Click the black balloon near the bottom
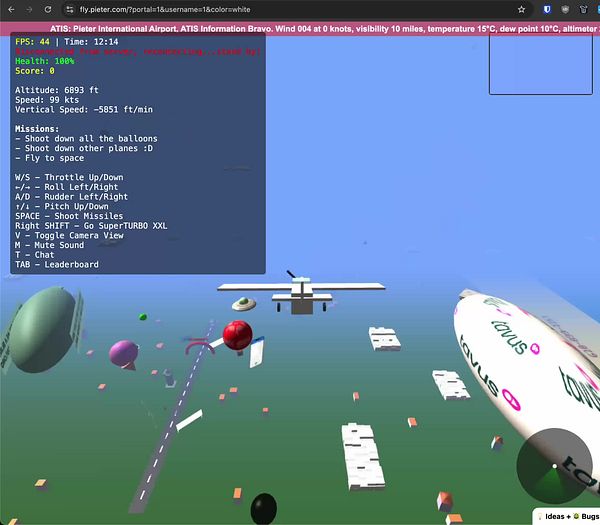Viewport: 600px width, 525px height. (x=264, y=509)
